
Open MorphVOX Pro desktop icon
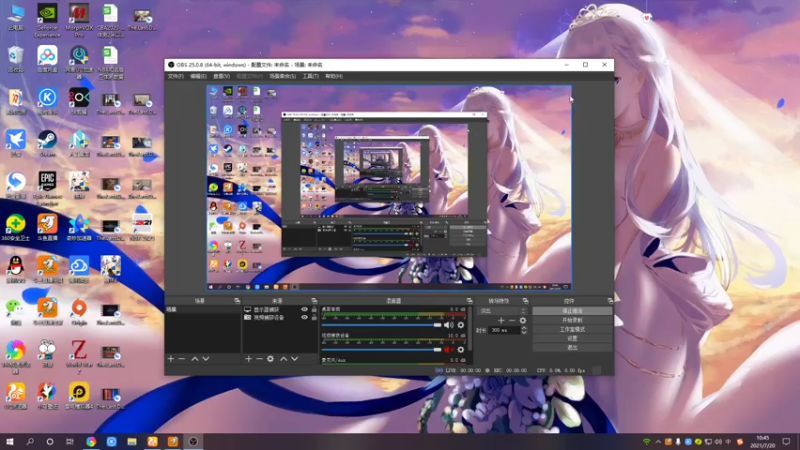tap(79, 20)
